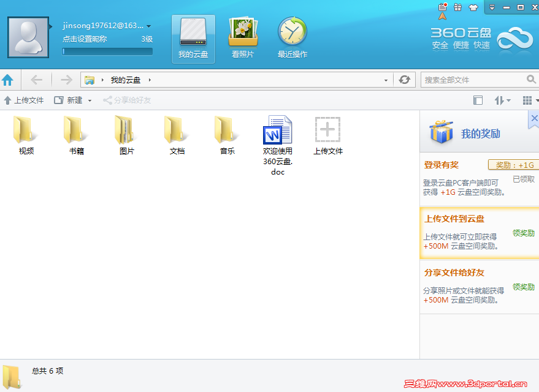Select the 文档 folder
This screenshot has height=392, width=539.
pyautogui.click(x=177, y=135)
